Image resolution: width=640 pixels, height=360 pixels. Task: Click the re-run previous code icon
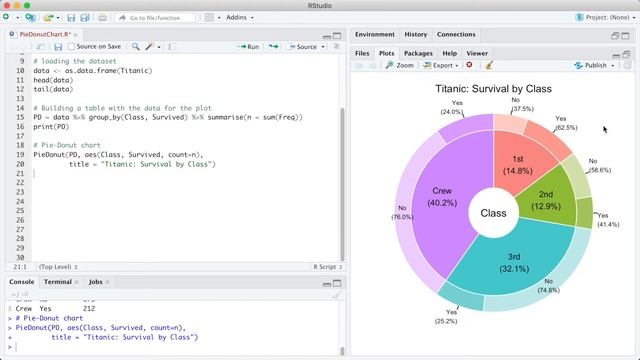[x=273, y=47]
